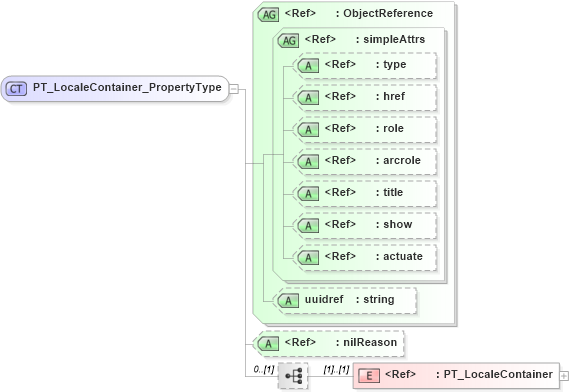
Task: Click the A icon of uuidref attribute
Action: point(288,301)
